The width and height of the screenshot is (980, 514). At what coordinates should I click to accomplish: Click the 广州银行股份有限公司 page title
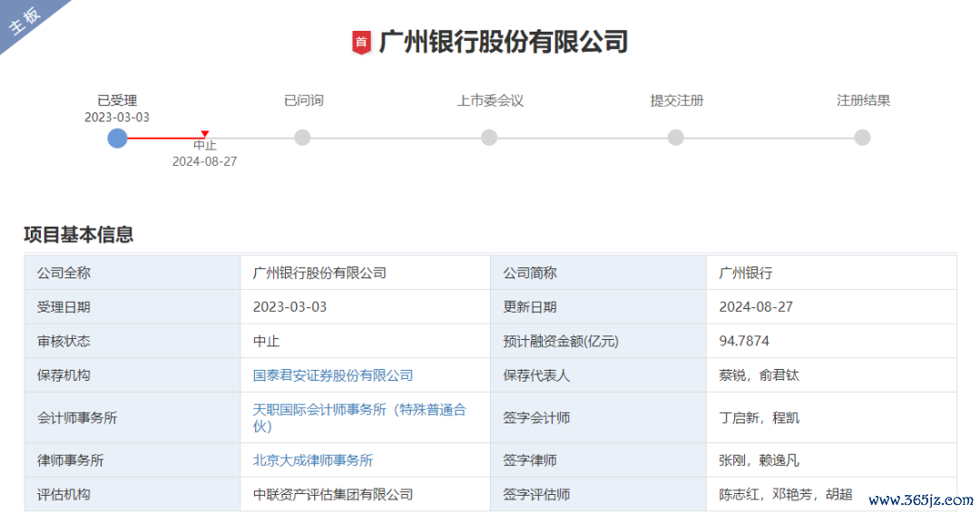click(x=503, y=42)
